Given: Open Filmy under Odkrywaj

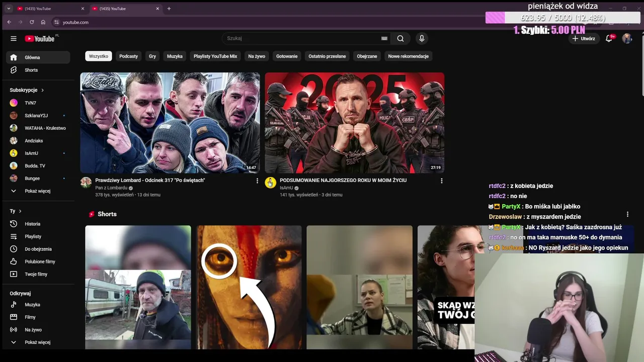Looking at the screenshot, I should coord(38,317).
